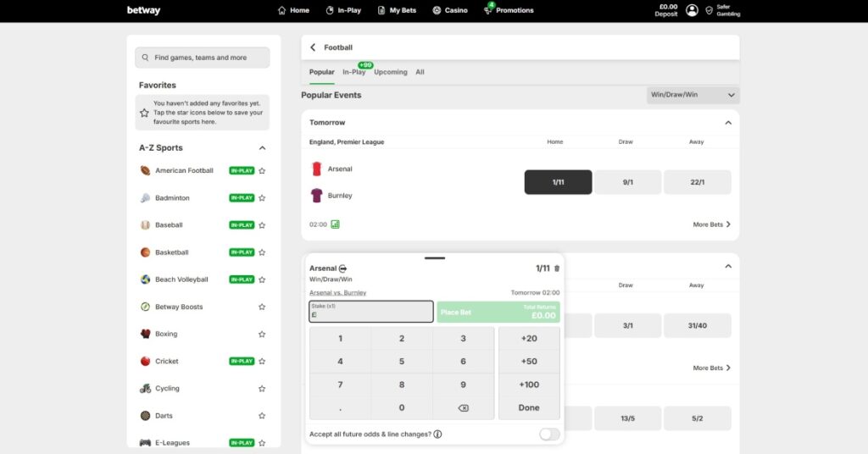Click the Badminton shuttlecock icon
Screen dimensions: 868x454
point(145,198)
